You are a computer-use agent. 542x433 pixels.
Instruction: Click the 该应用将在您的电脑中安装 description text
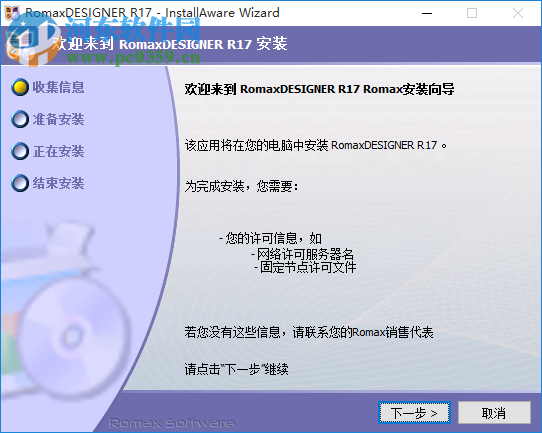tap(316, 145)
